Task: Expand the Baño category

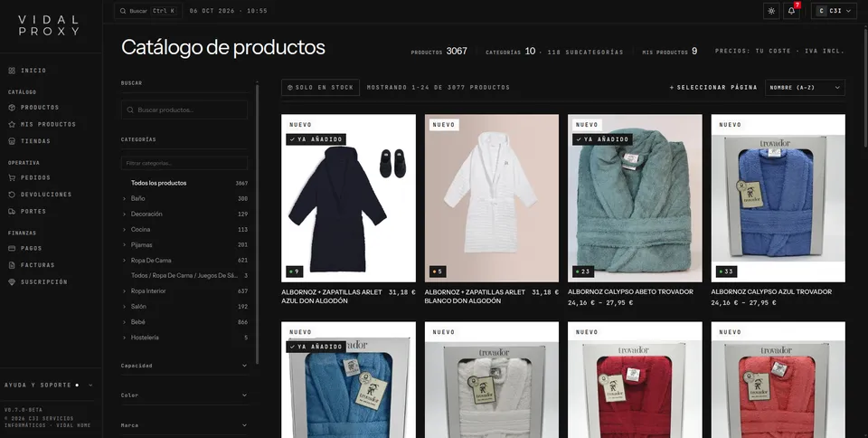Action: tap(124, 198)
